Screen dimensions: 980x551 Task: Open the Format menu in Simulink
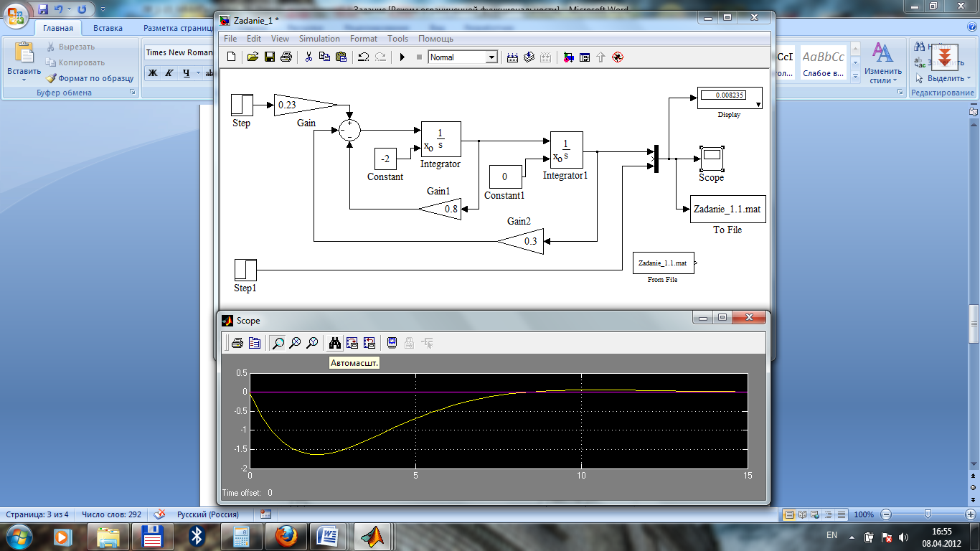pyautogui.click(x=364, y=39)
